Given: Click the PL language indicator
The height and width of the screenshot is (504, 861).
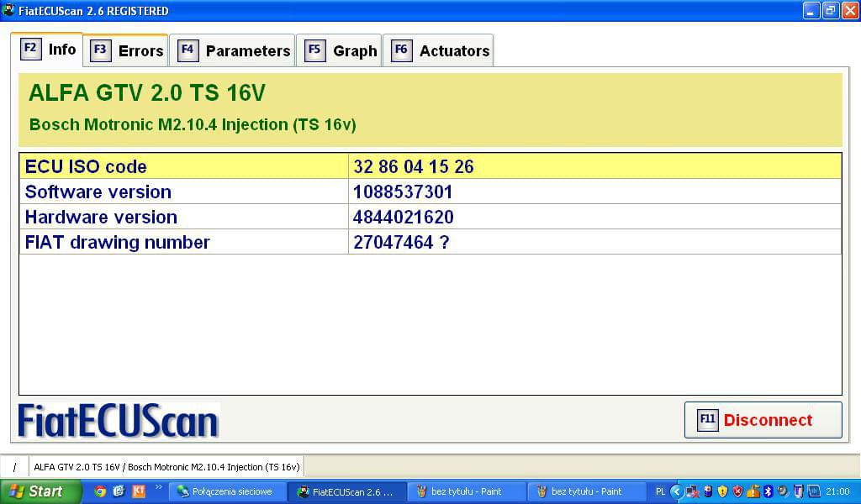Looking at the screenshot, I should (x=661, y=492).
